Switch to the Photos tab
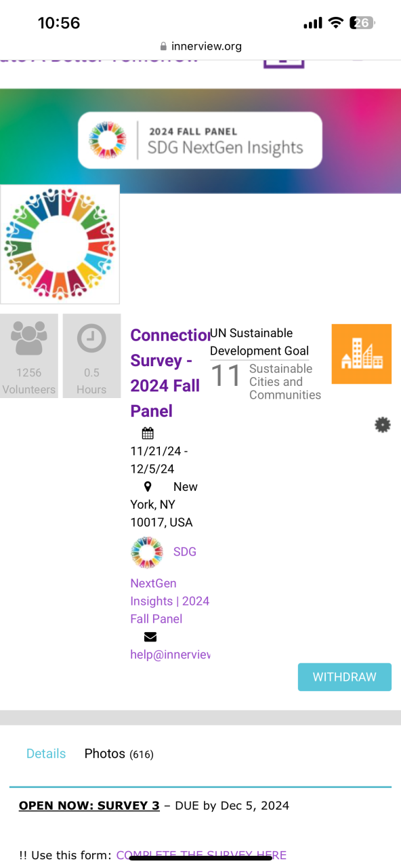The height and width of the screenshot is (868, 401). click(x=119, y=753)
